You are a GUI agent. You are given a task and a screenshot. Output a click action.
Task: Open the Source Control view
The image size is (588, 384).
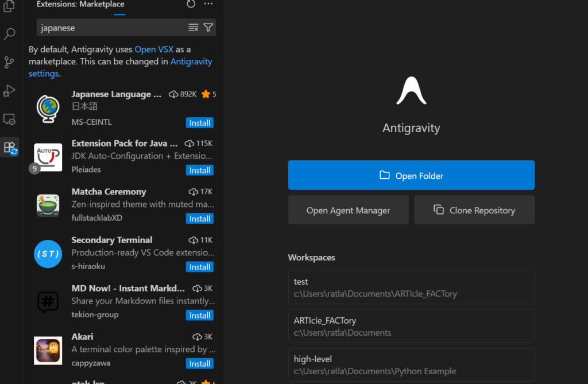[10, 62]
